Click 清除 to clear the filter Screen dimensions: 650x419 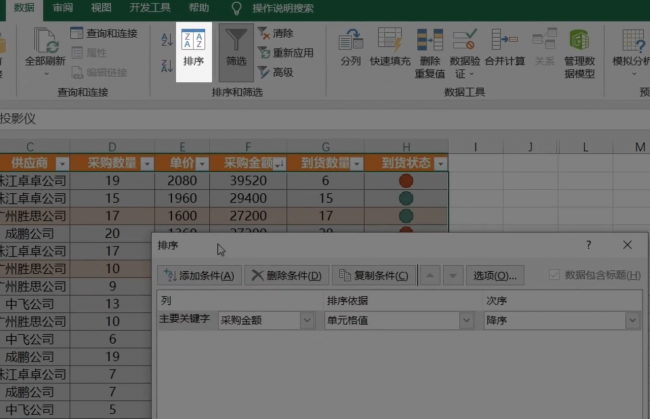click(275, 33)
